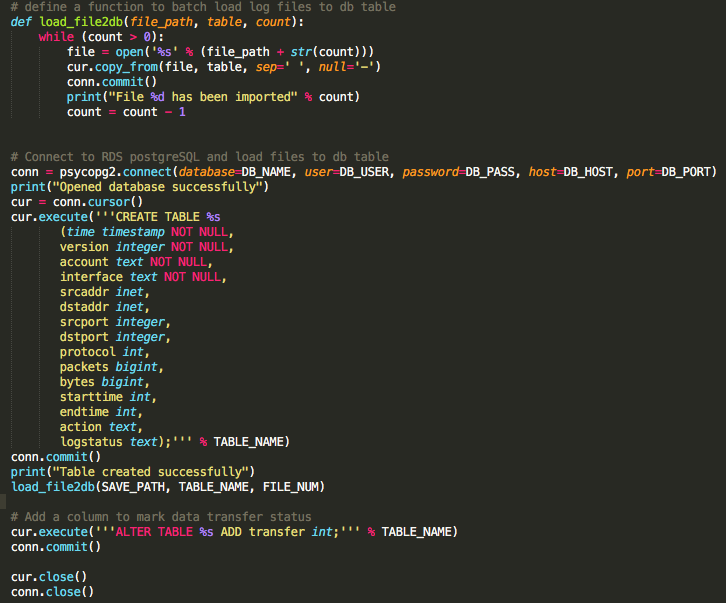
Task: Click the "account text NOT NULL" line
Action: (136, 262)
